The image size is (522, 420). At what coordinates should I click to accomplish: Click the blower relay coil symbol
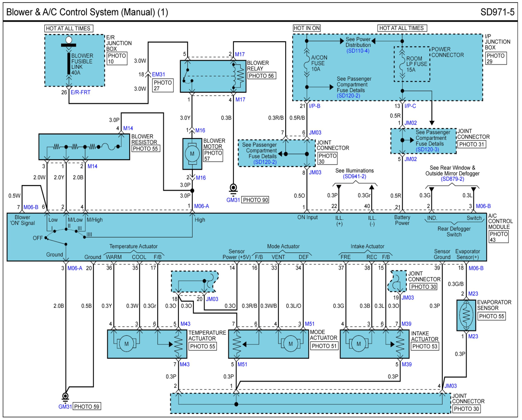(234, 76)
